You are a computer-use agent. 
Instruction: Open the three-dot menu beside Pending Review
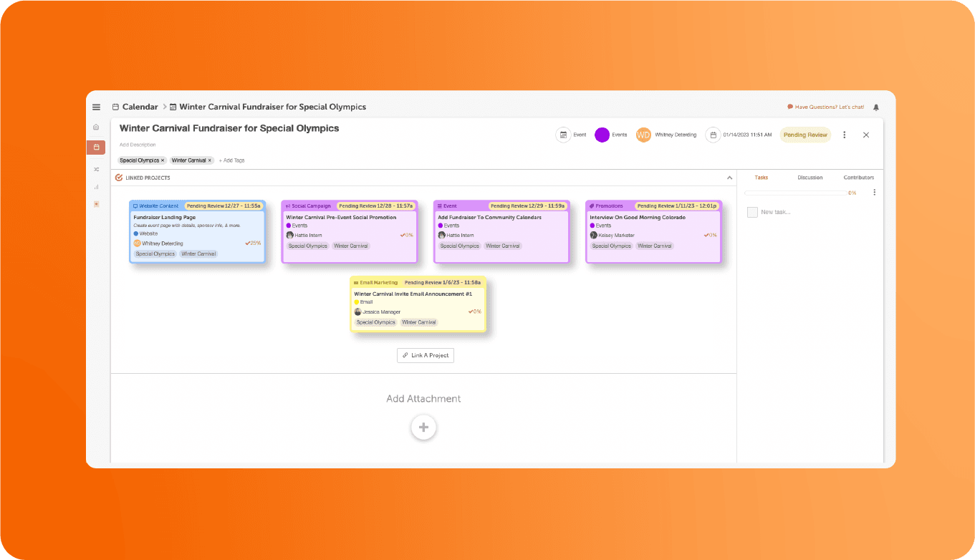(844, 135)
